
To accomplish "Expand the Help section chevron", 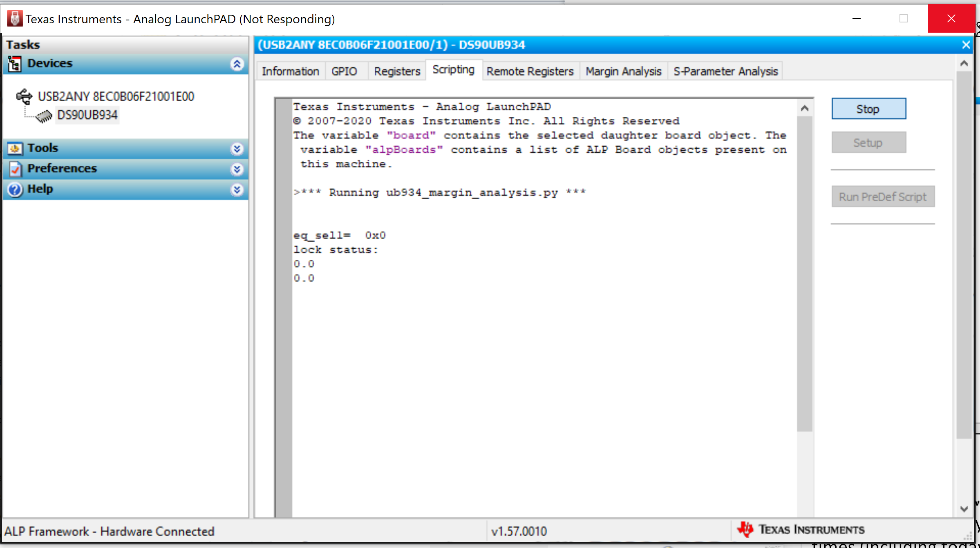I will (x=237, y=189).
